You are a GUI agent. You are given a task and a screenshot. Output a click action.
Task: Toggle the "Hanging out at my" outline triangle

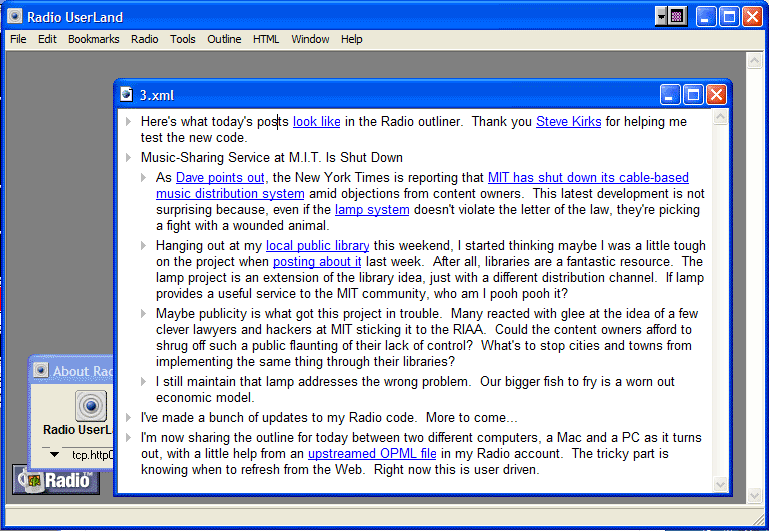[x=144, y=245]
